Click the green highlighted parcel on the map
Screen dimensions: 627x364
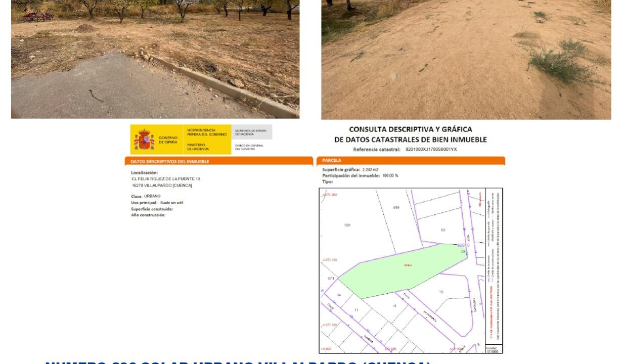click(x=403, y=270)
